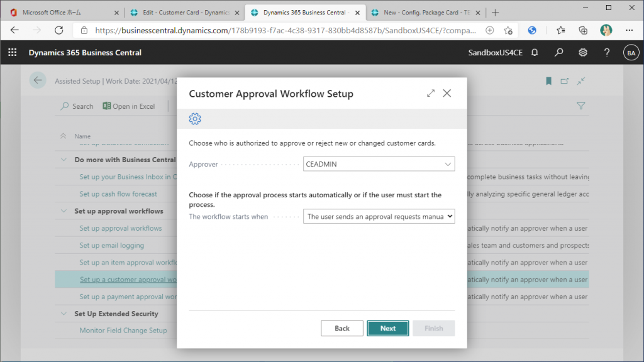This screenshot has width=644, height=362.
Task: Open browser Collections icon
Action: pos(583,30)
